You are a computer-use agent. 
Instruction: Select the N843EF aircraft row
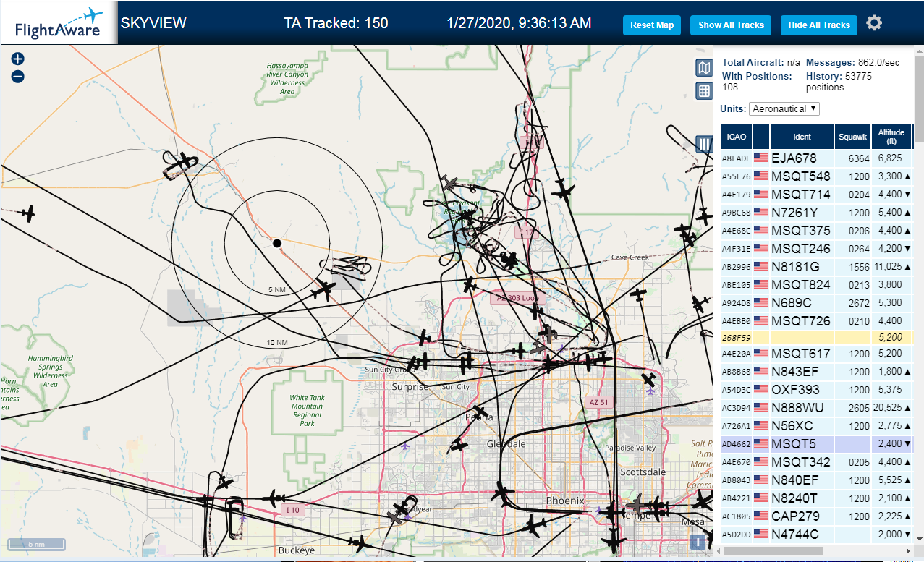coord(817,372)
